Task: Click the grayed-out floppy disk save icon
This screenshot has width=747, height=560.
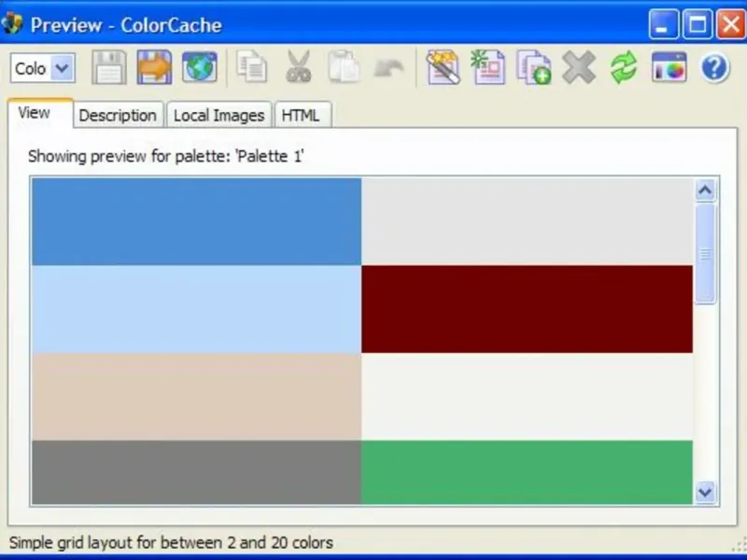Action: pyautogui.click(x=109, y=67)
